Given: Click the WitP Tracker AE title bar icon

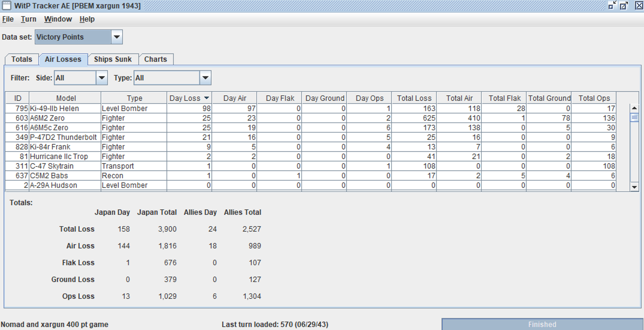Looking at the screenshot, I should [x=7, y=5].
